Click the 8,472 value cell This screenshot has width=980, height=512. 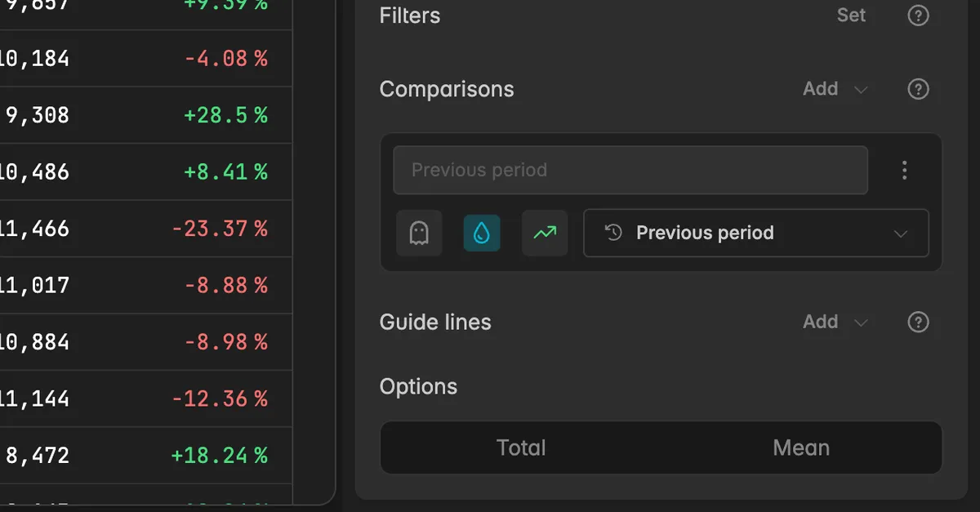click(38, 456)
